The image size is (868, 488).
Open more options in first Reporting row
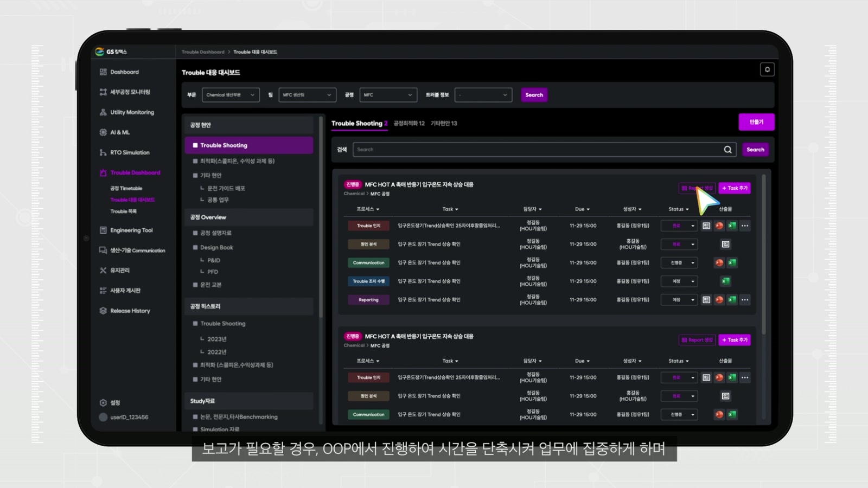pos(745,299)
